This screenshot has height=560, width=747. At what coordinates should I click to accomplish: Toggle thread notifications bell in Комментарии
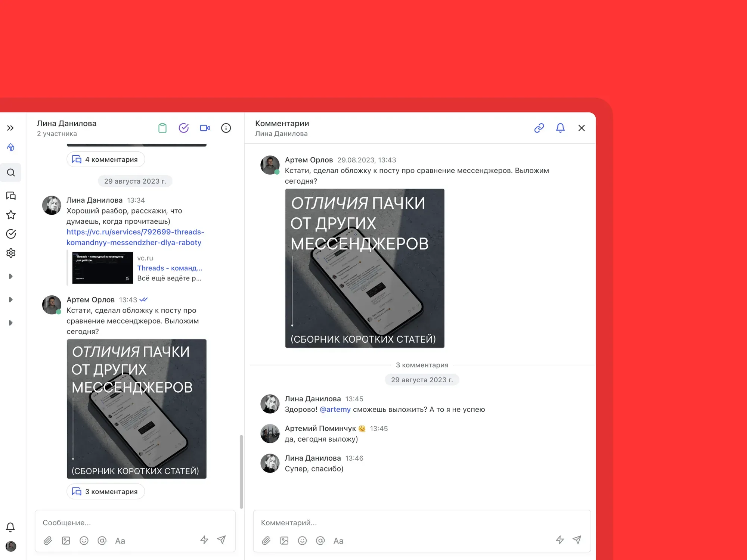560,128
